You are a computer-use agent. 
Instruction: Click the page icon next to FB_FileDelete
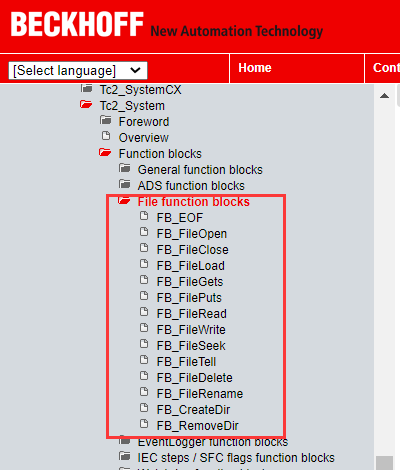[x=144, y=376]
